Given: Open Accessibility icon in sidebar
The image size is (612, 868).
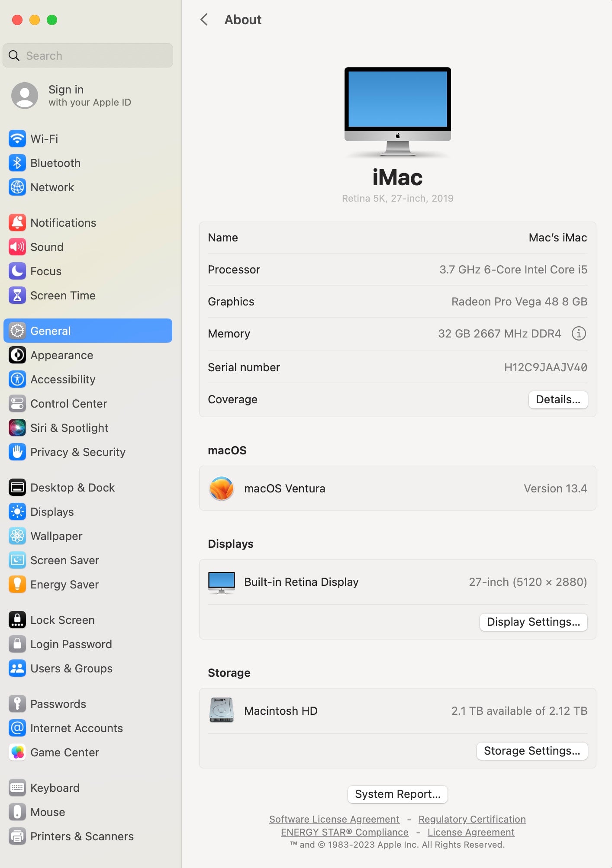Looking at the screenshot, I should click(17, 379).
